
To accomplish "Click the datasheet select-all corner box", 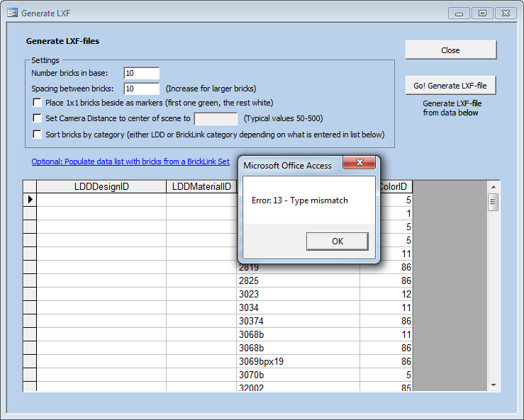I will pyautogui.click(x=30, y=187).
